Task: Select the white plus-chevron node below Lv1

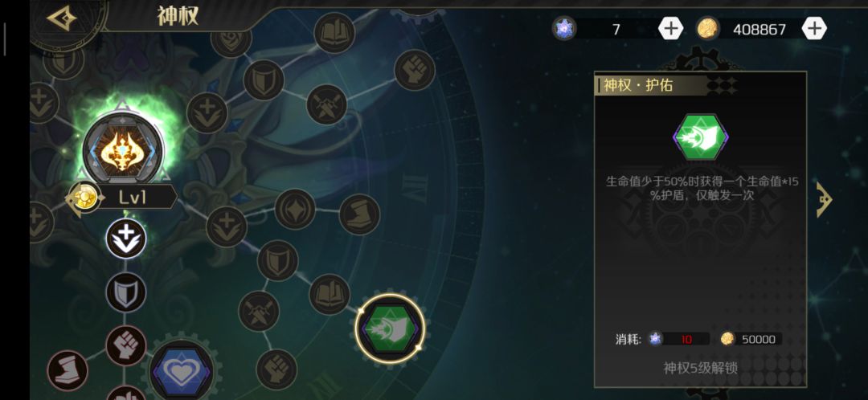Action: pyautogui.click(x=125, y=239)
